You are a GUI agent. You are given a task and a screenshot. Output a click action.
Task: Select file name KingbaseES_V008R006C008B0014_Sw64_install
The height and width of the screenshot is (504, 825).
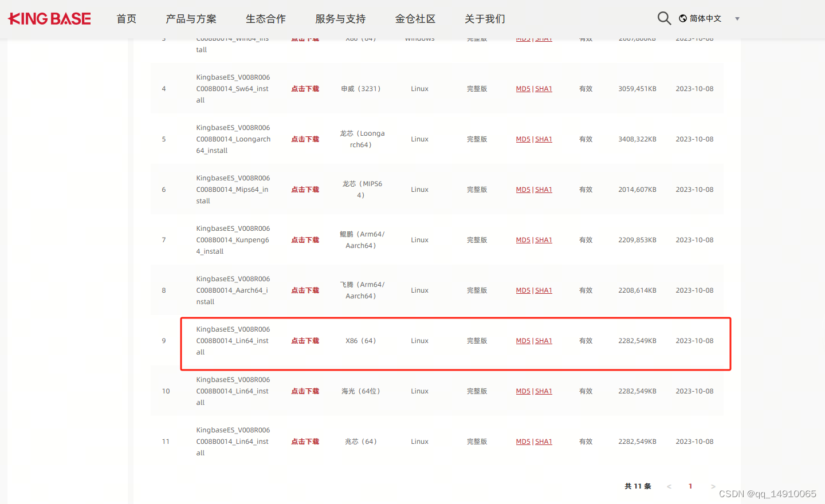(x=233, y=89)
